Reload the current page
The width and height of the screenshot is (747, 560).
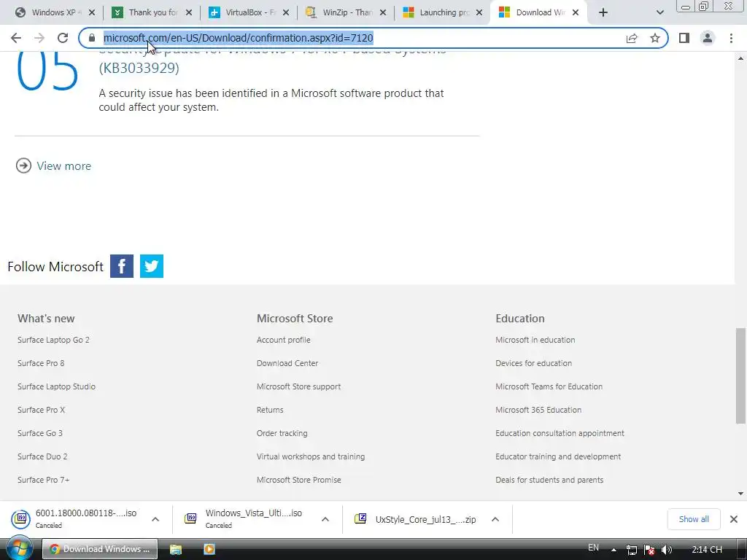(63, 38)
